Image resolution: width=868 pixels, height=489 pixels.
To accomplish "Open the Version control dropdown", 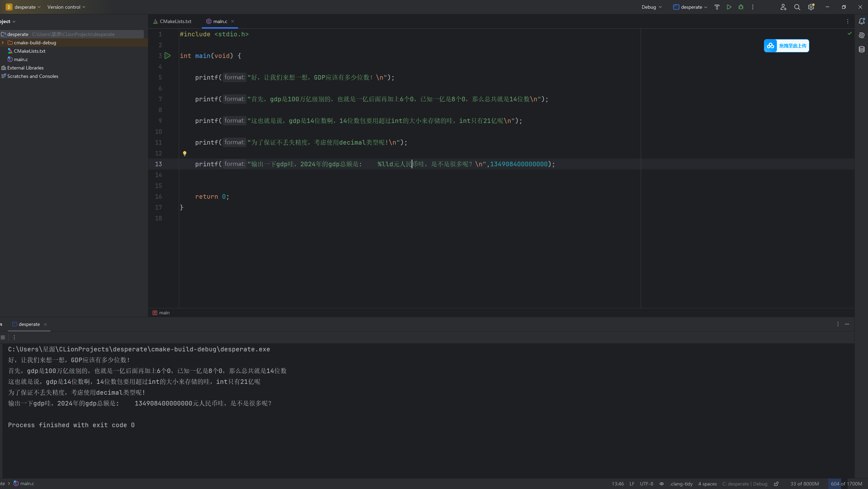I will click(x=66, y=7).
